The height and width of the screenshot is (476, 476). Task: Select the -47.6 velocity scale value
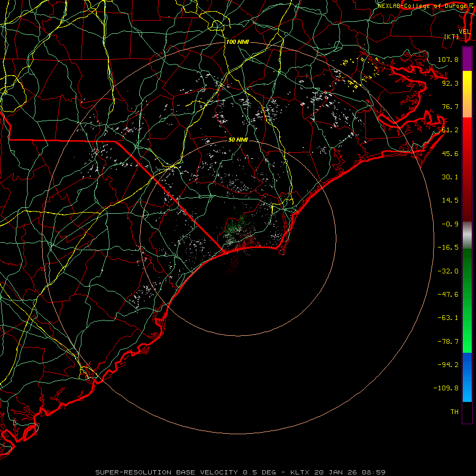448,295
